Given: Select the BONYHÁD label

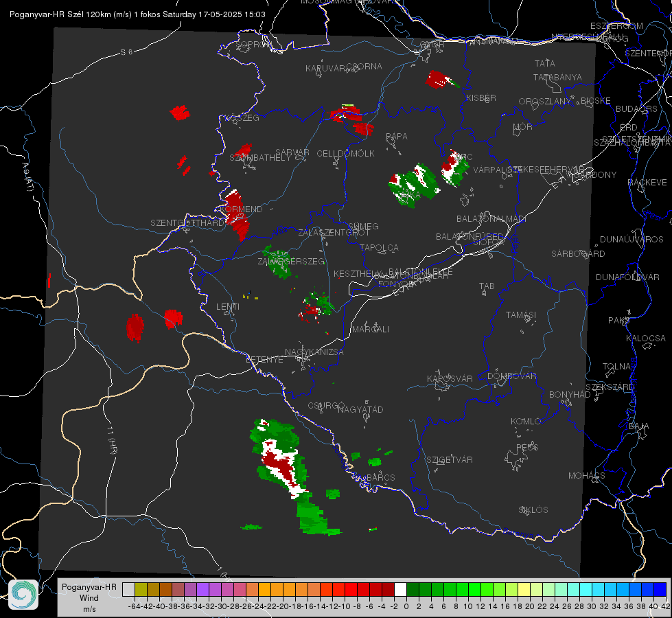Looking at the screenshot, I should coord(570,395).
